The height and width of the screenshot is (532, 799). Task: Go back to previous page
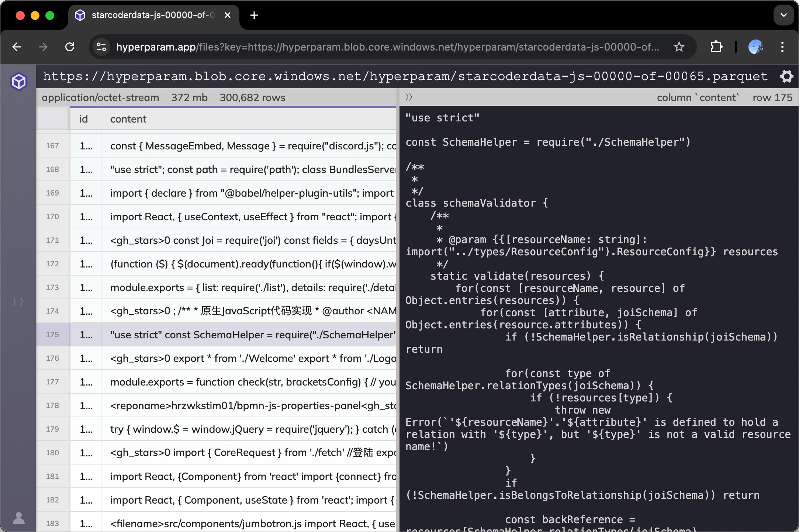click(x=17, y=47)
